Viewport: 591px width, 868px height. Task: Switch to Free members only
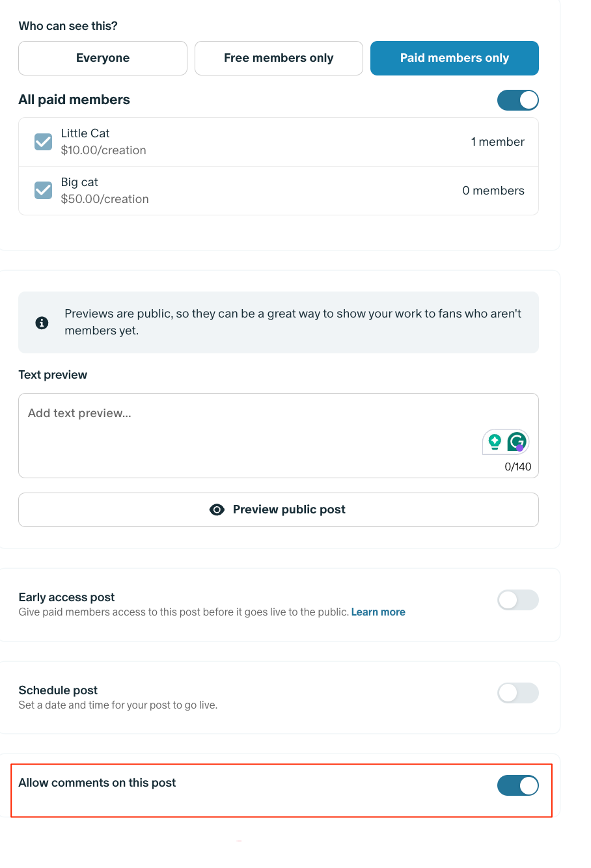tap(279, 58)
